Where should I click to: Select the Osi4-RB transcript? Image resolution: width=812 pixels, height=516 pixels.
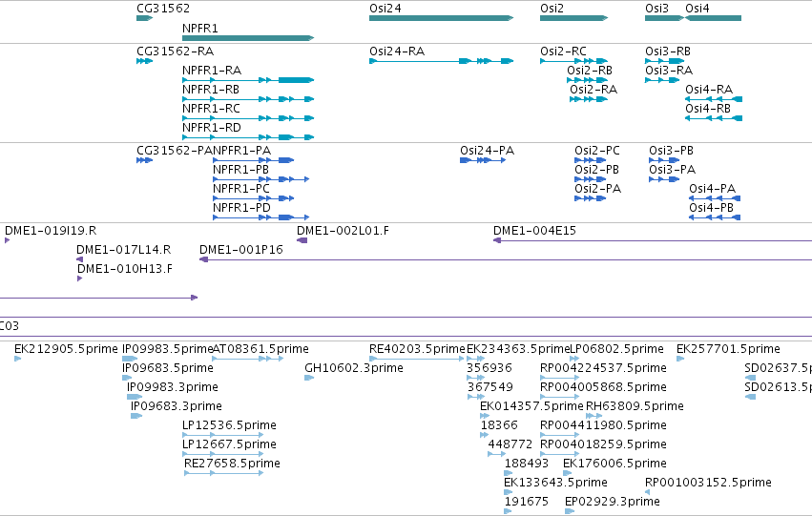tap(714, 118)
